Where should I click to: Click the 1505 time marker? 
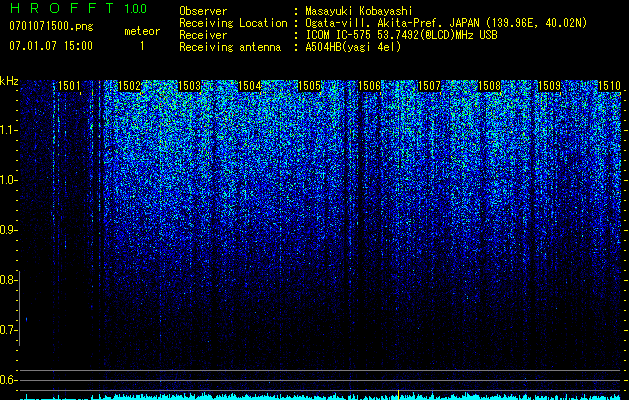[309, 86]
